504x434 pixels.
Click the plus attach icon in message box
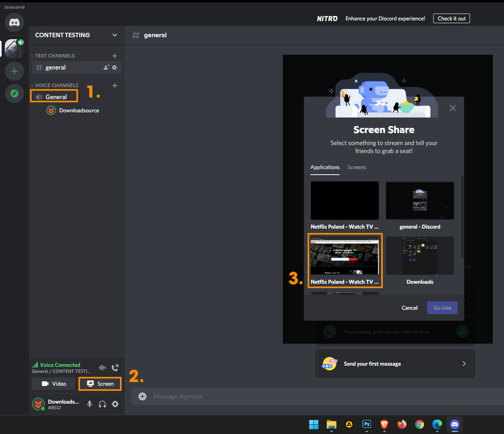[142, 396]
